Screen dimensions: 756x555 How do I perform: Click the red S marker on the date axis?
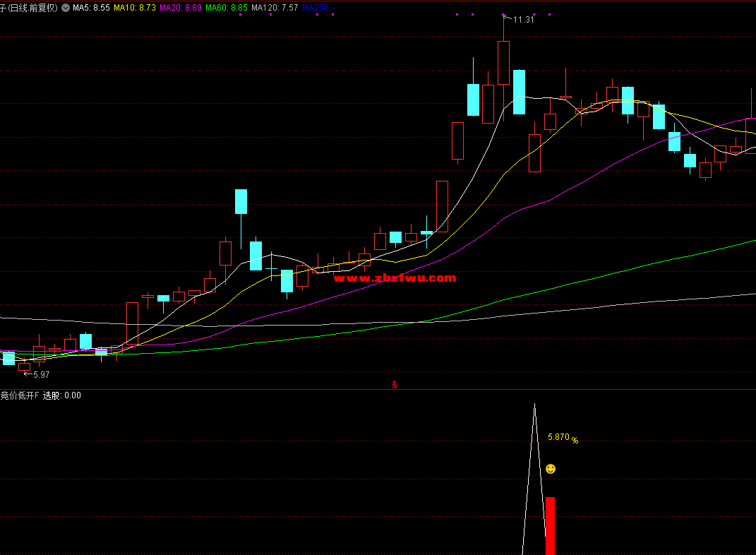(x=395, y=385)
